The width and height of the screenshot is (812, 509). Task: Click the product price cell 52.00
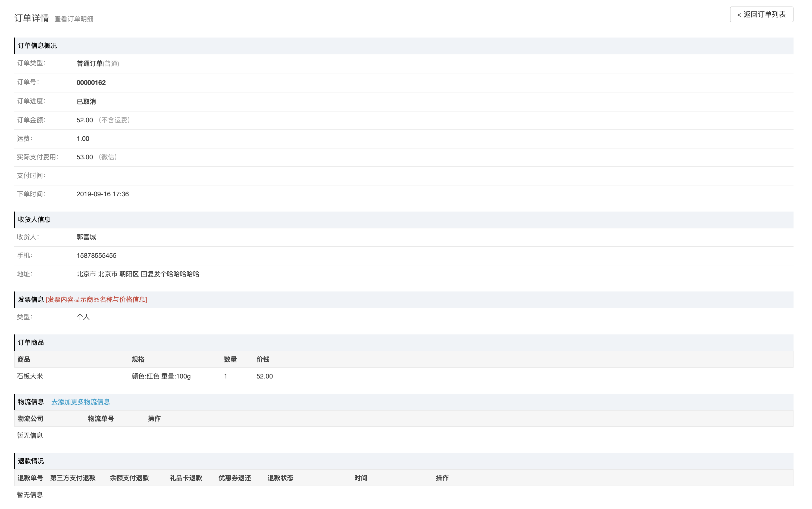265,376
